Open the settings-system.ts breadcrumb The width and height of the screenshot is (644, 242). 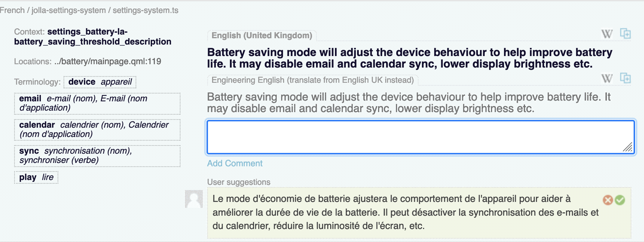[x=146, y=10]
